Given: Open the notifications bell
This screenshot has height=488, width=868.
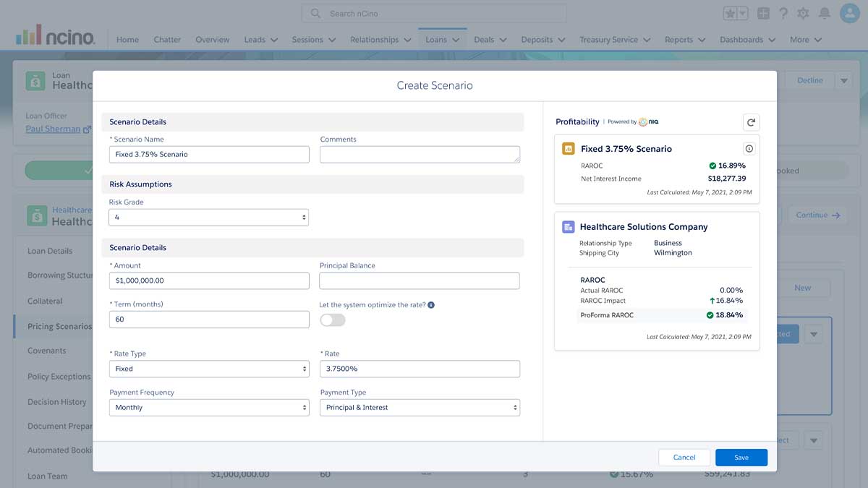Looking at the screenshot, I should pos(824,14).
